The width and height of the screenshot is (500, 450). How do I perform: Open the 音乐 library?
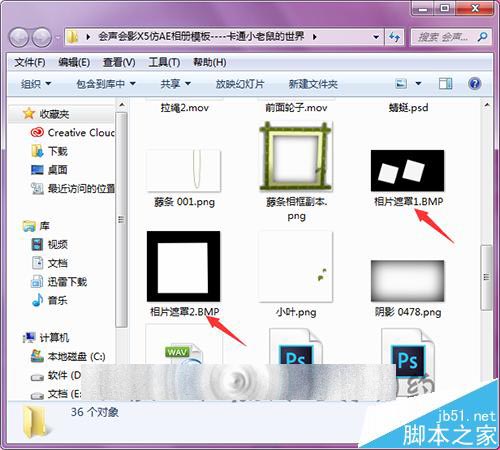coord(49,301)
